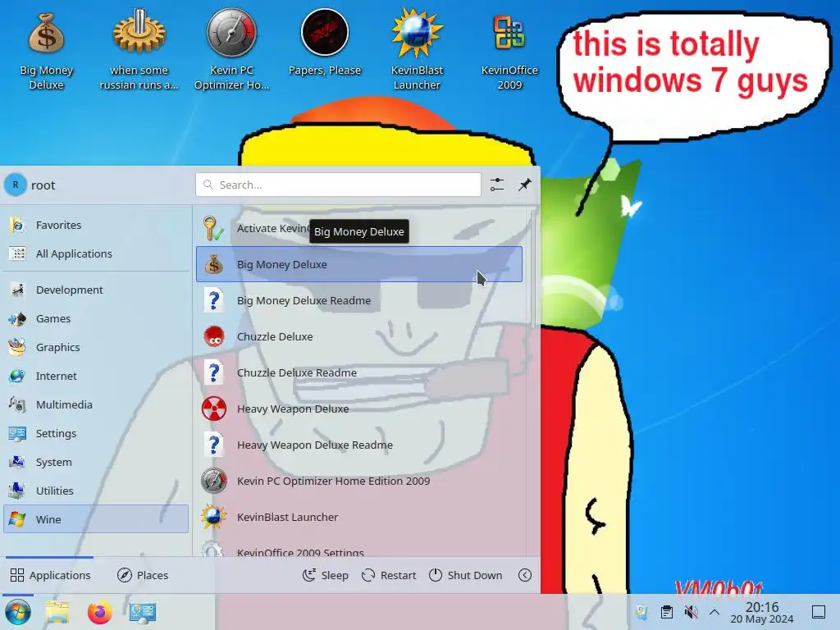840x630 pixels.
Task: Switch to the Applications tab
Action: (x=50, y=575)
